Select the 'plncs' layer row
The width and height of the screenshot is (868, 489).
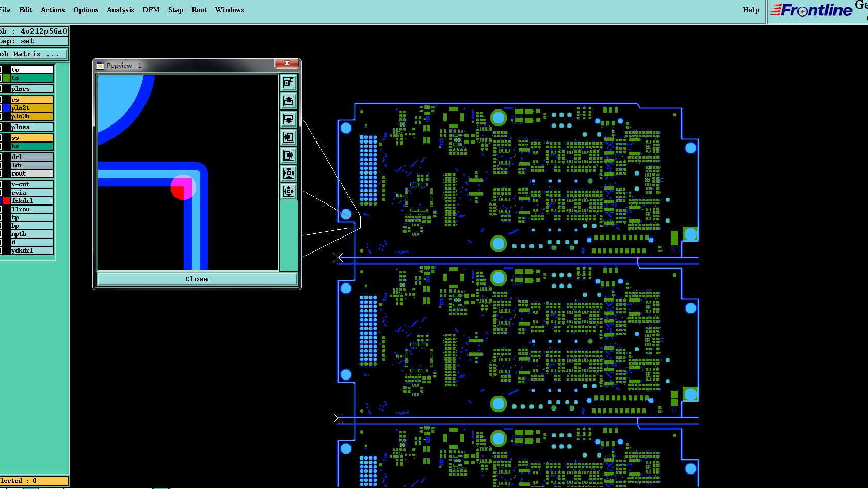[32, 89]
